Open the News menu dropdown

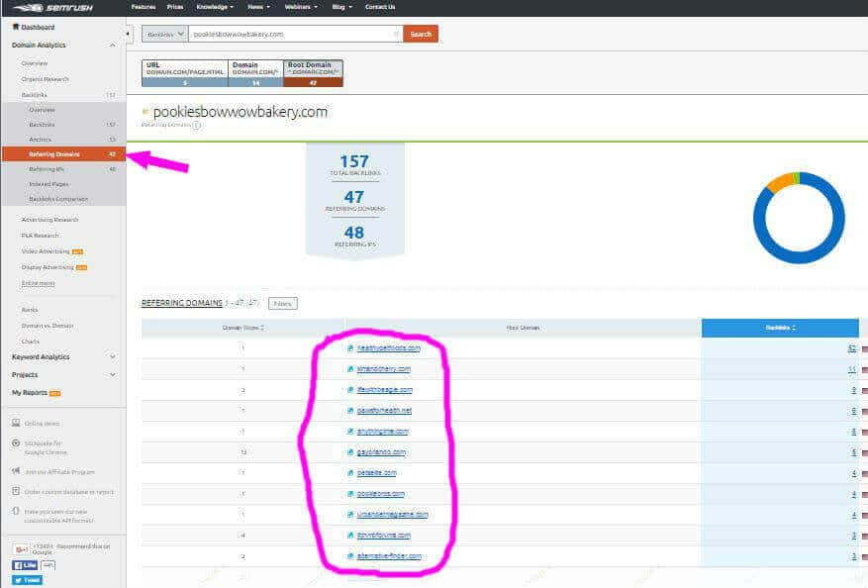point(258,7)
